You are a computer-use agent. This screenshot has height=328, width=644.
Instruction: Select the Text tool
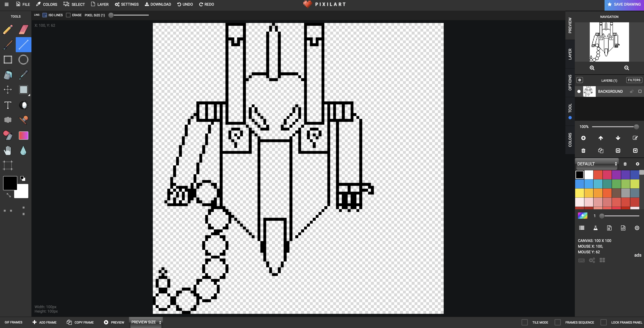point(8,105)
